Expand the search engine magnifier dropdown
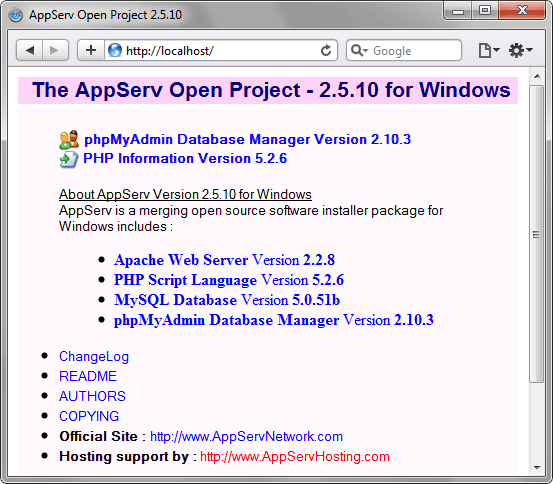 [359, 50]
